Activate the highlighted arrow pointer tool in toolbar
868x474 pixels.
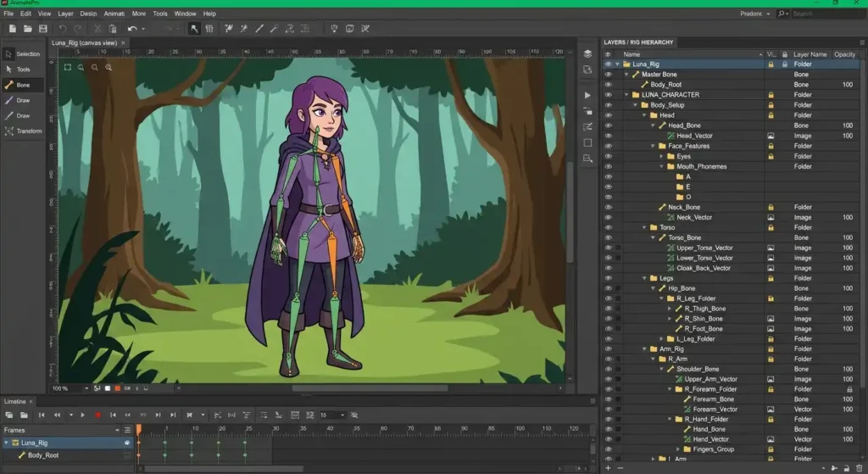[x=194, y=29]
